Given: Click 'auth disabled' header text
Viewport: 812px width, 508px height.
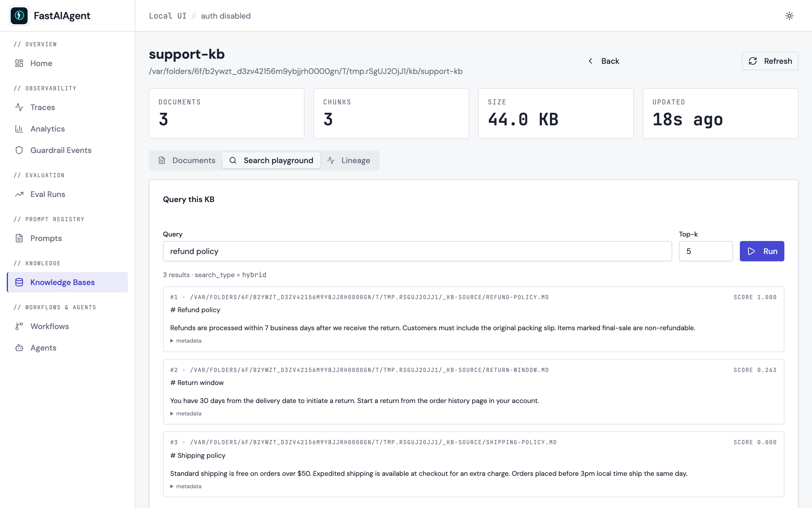Looking at the screenshot, I should [x=226, y=16].
